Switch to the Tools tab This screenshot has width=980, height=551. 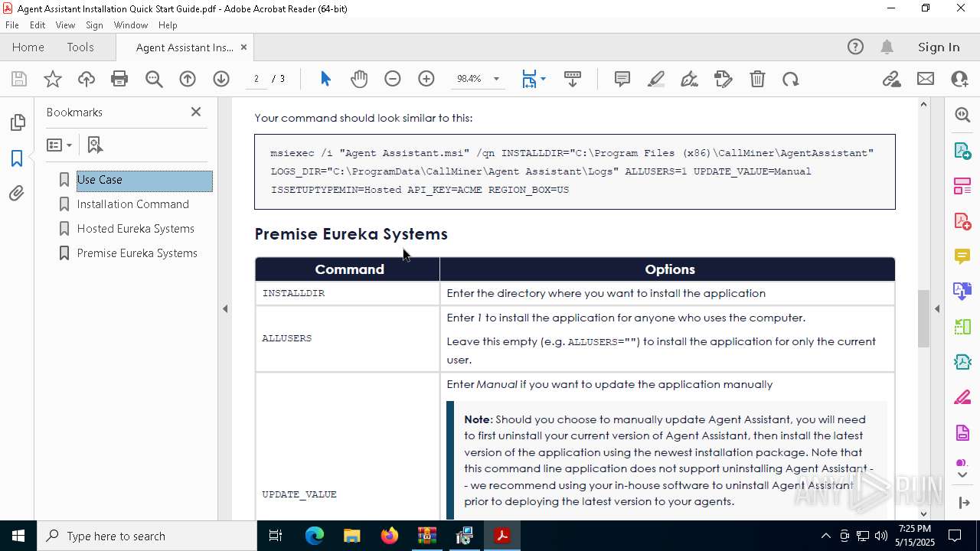[80, 47]
